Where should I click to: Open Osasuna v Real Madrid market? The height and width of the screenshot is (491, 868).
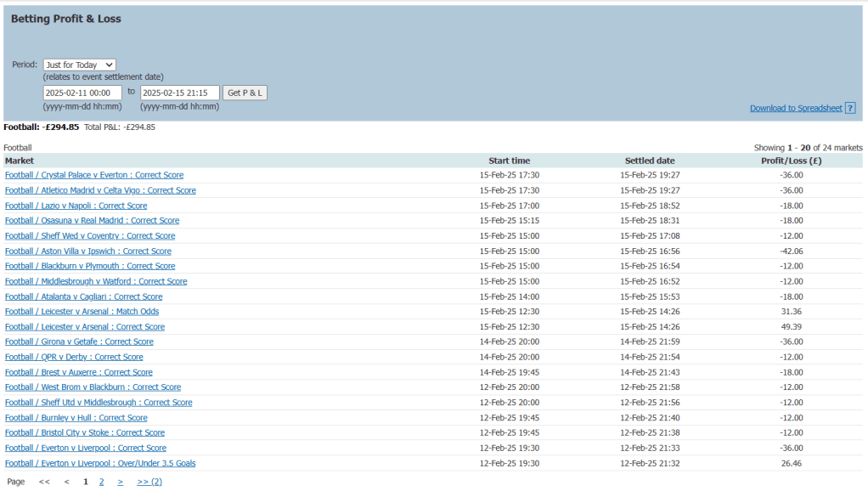point(92,221)
